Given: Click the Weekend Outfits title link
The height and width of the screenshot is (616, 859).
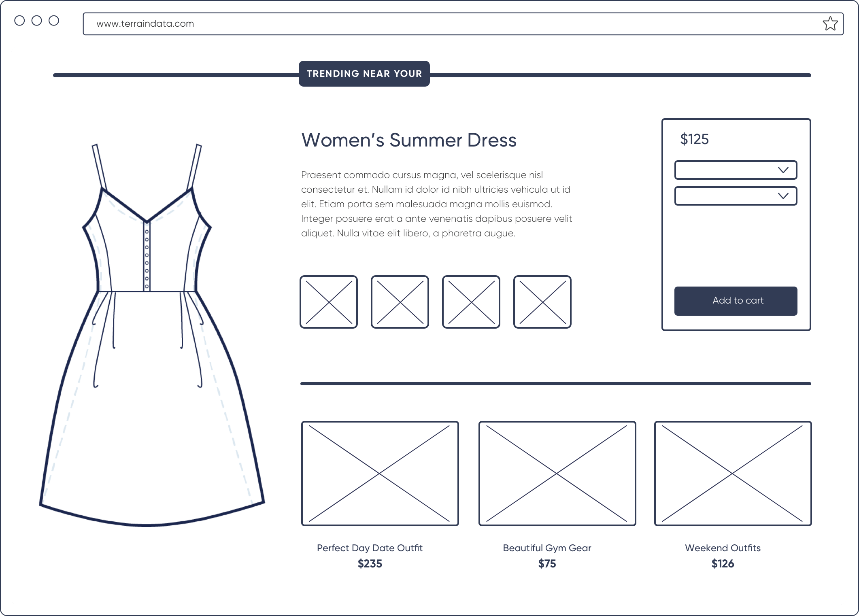Looking at the screenshot, I should (x=723, y=548).
